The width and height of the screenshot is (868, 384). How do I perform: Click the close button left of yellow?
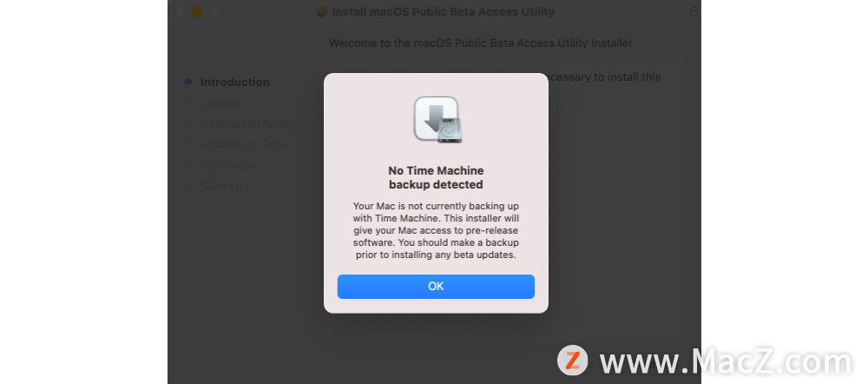[x=180, y=11]
